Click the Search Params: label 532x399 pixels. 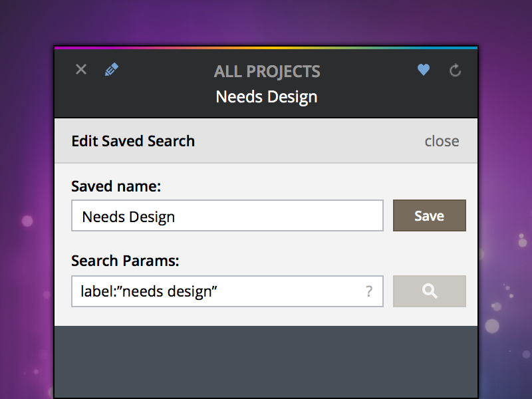(x=125, y=261)
